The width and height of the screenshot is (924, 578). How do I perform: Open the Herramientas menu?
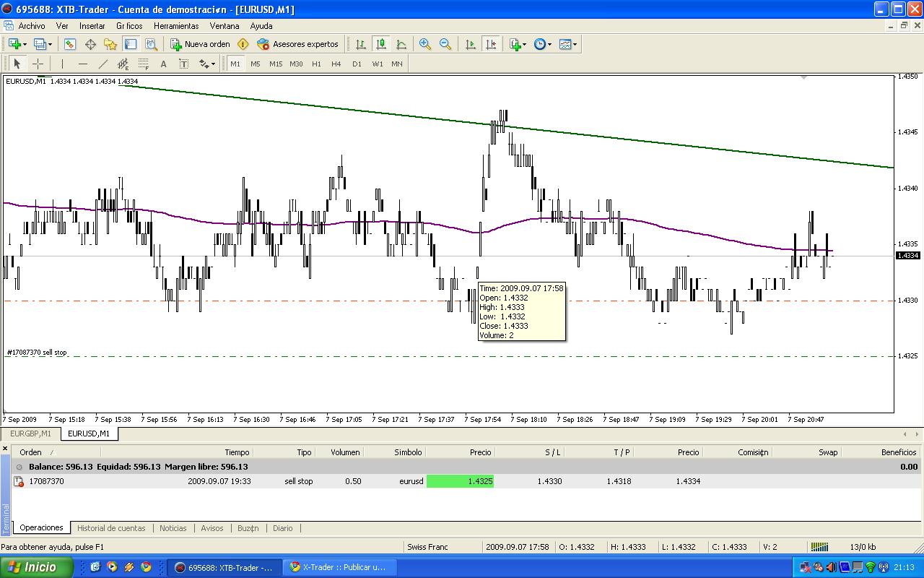[175, 25]
